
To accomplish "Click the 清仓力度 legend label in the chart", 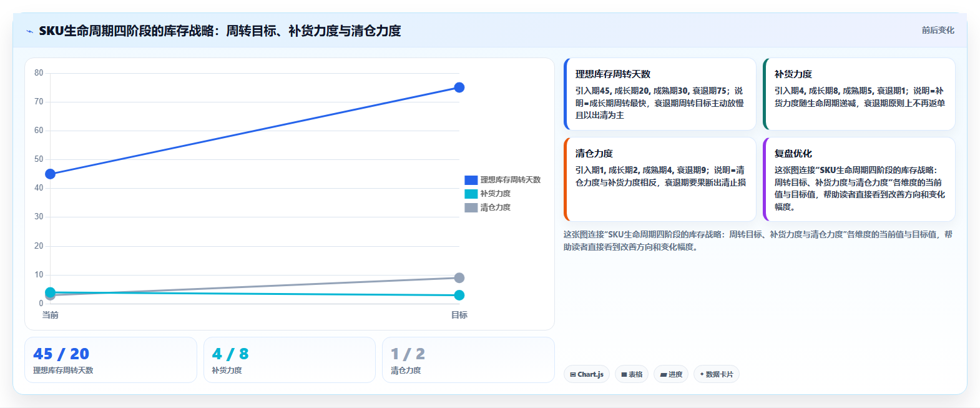I will (495, 207).
